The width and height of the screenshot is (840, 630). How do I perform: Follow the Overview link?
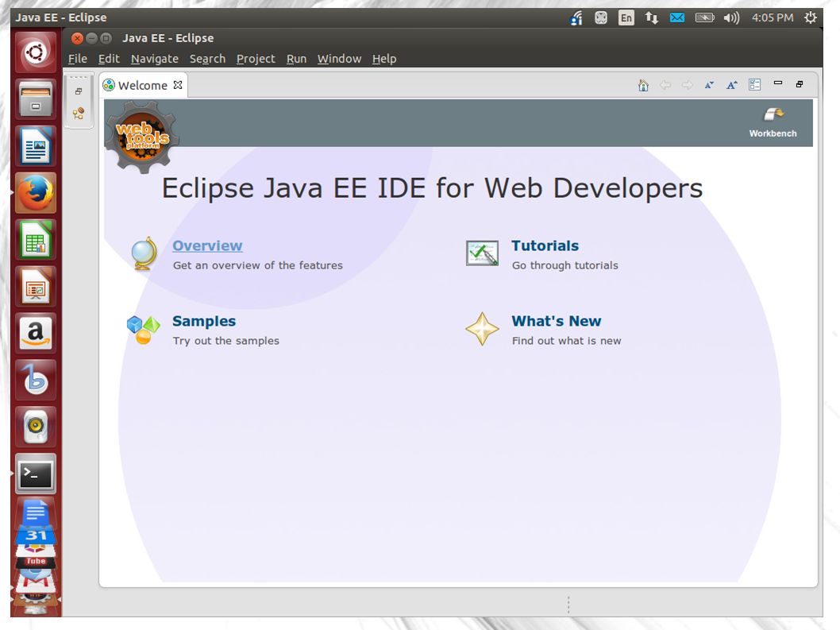[x=207, y=245]
